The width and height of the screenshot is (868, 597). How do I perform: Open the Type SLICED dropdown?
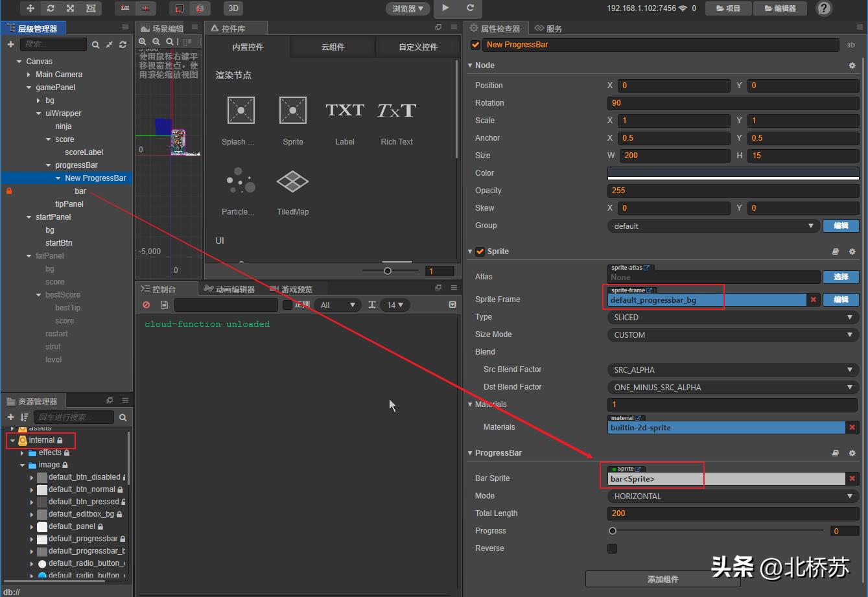point(732,317)
